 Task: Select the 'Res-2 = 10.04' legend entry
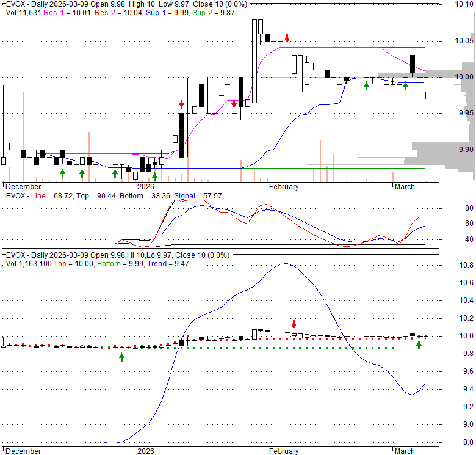pos(118,13)
